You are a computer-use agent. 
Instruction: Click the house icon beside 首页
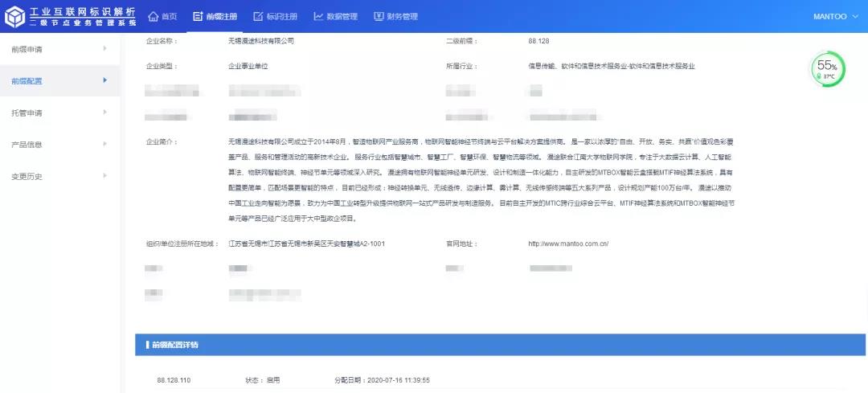point(154,17)
